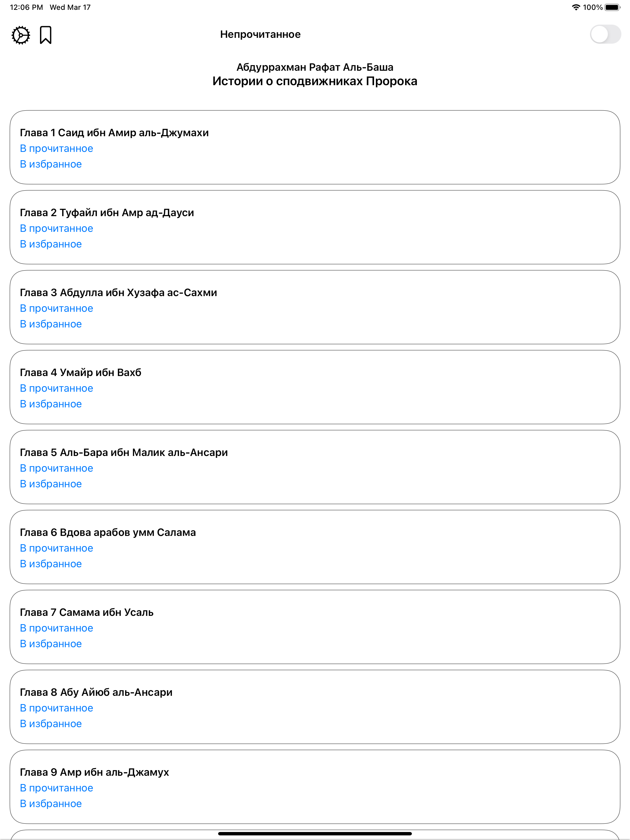Viewport: 630px width, 840px height.
Task: Add Глава 1 to избранное
Action: click(x=50, y=164)
